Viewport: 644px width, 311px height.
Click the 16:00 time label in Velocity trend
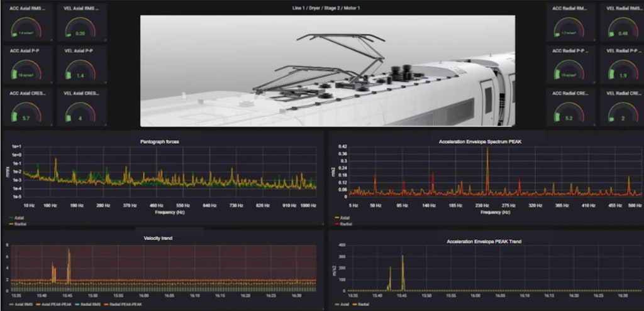[144, 295]
